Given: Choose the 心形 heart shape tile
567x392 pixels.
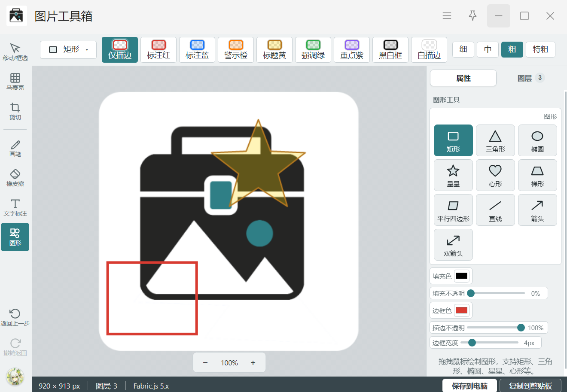Looking at the screenshot, I should [x=495, y=175].
